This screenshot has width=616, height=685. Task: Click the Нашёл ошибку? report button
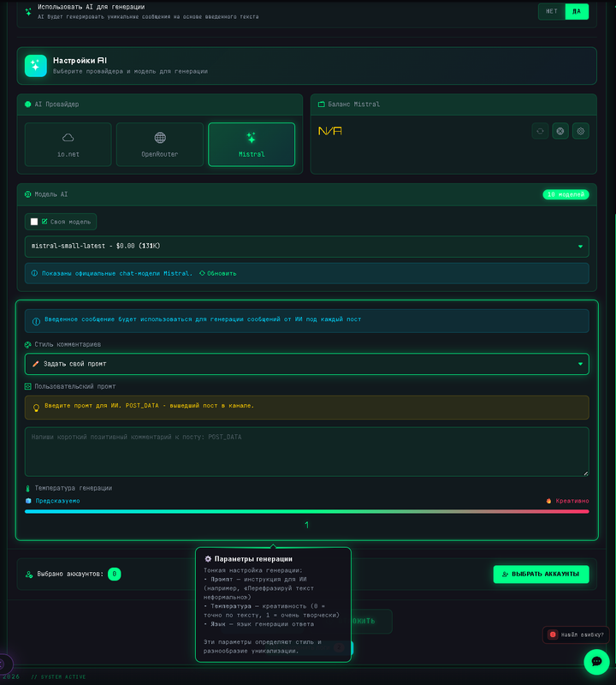tap(576, 634)
